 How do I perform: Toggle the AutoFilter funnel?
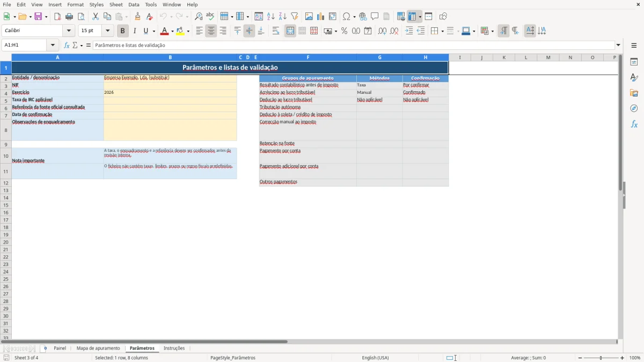tap(295, 17)
